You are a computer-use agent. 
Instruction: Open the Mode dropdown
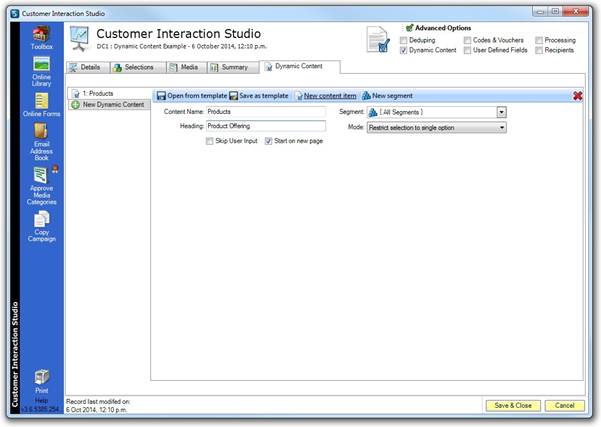(437, 128)
